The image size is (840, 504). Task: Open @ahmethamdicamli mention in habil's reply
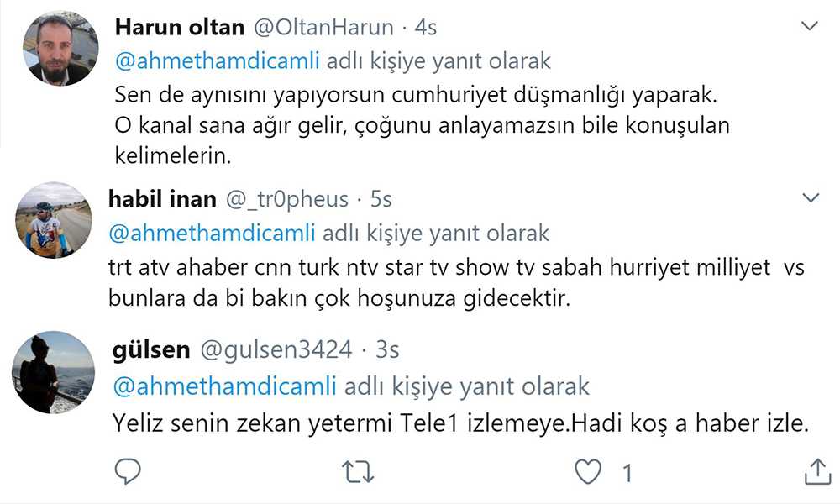213,232
